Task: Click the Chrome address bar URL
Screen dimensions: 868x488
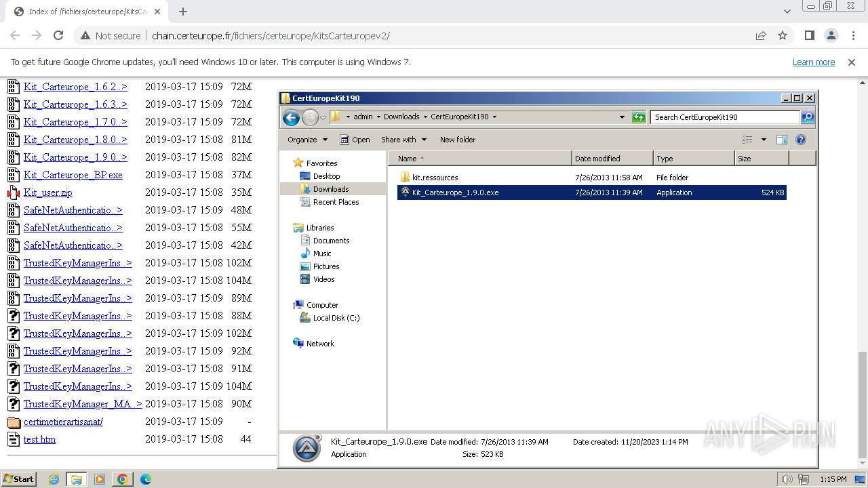Action: (271, 36)
